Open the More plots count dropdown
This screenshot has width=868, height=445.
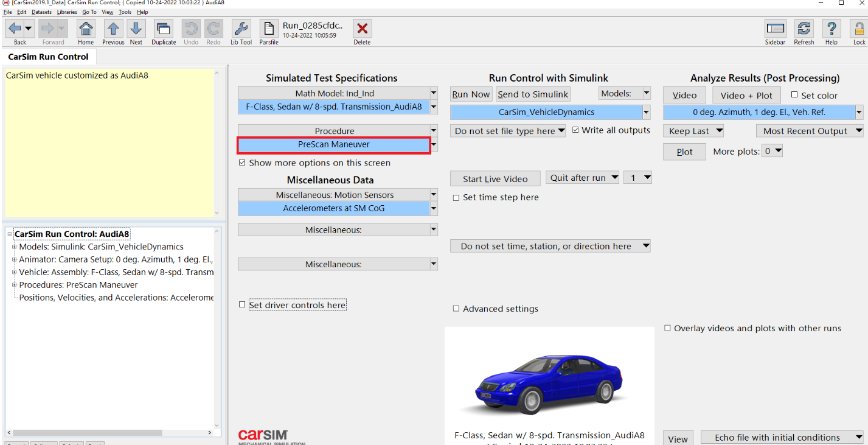[x=773, y=151]
